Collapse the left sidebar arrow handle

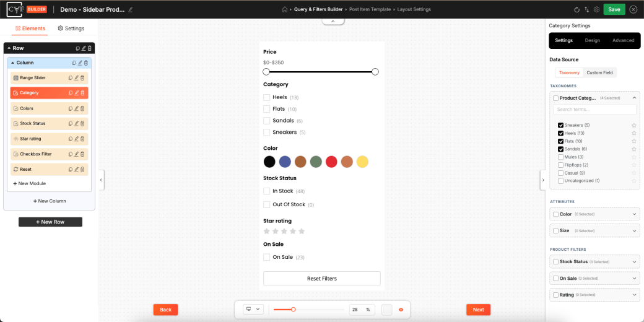click(x=101, y=180)
